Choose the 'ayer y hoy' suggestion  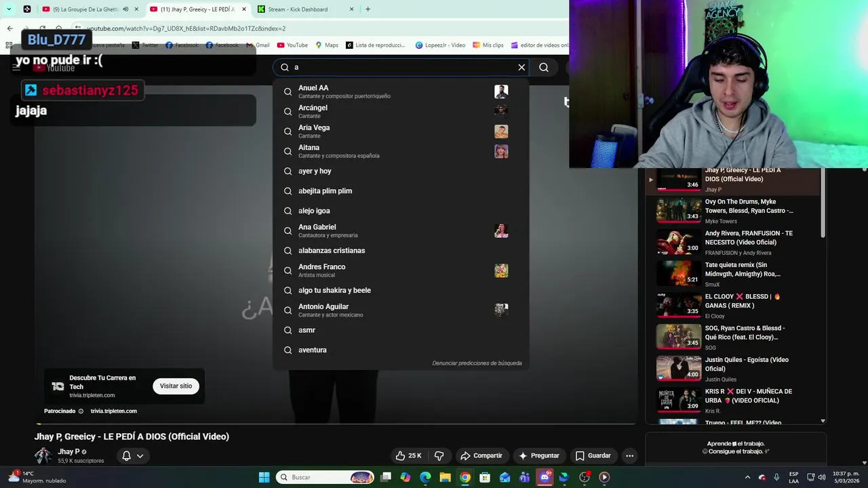[x=401, y=171]
